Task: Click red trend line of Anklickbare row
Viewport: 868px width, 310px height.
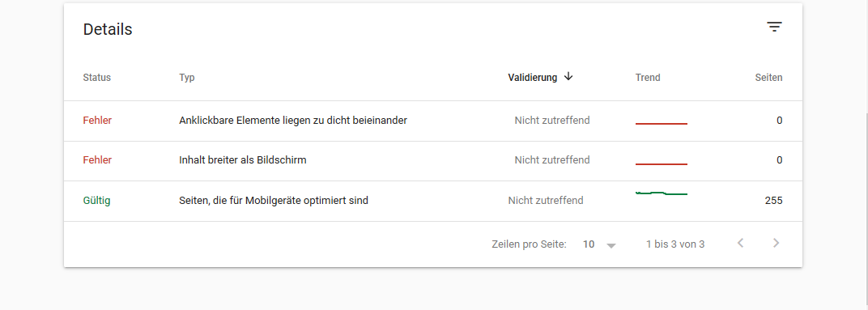Action: coord(661,124)
